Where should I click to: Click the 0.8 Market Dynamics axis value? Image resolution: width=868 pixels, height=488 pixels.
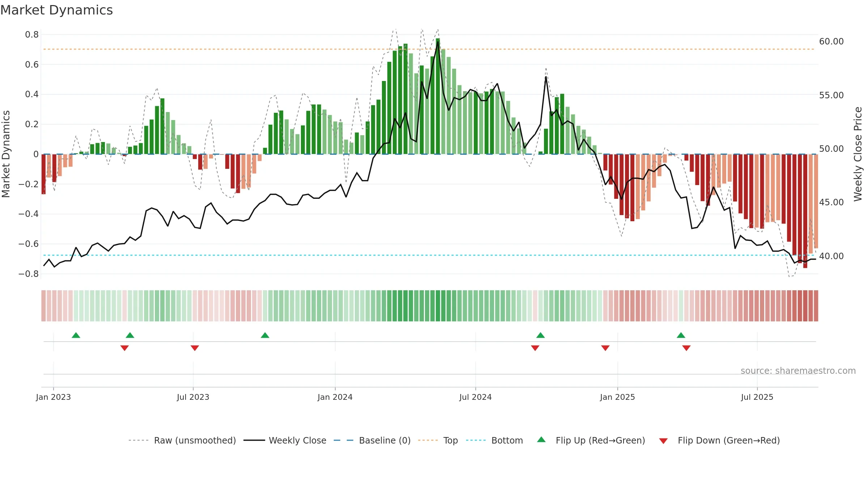click(32, 35)
